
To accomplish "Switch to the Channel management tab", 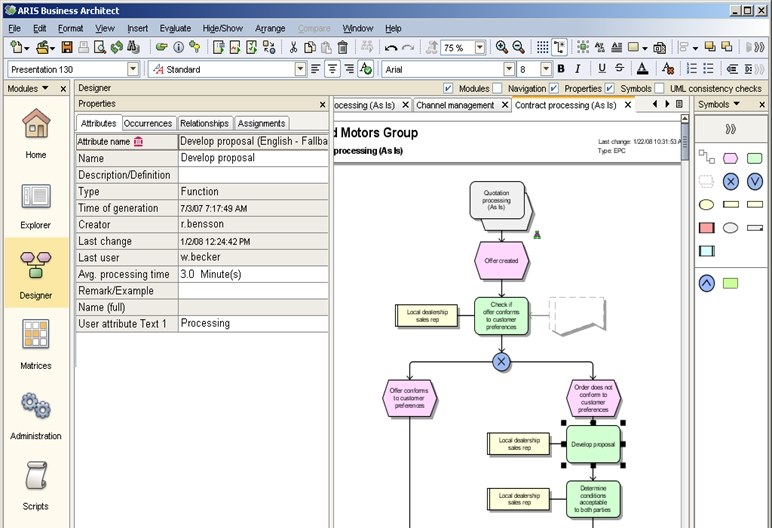I will pos(455,105).
